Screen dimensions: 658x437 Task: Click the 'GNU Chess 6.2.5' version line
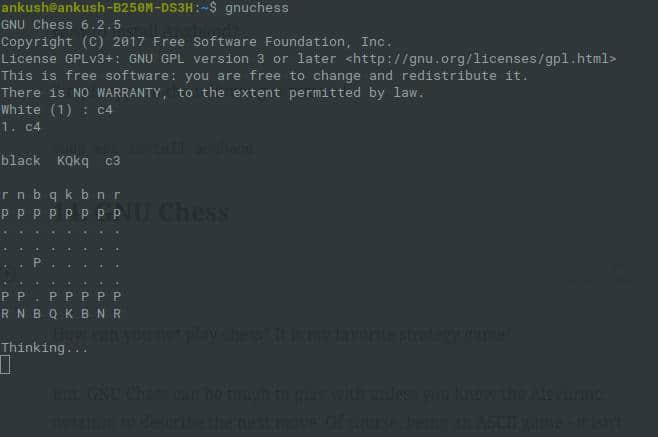(x=61, y=25)
